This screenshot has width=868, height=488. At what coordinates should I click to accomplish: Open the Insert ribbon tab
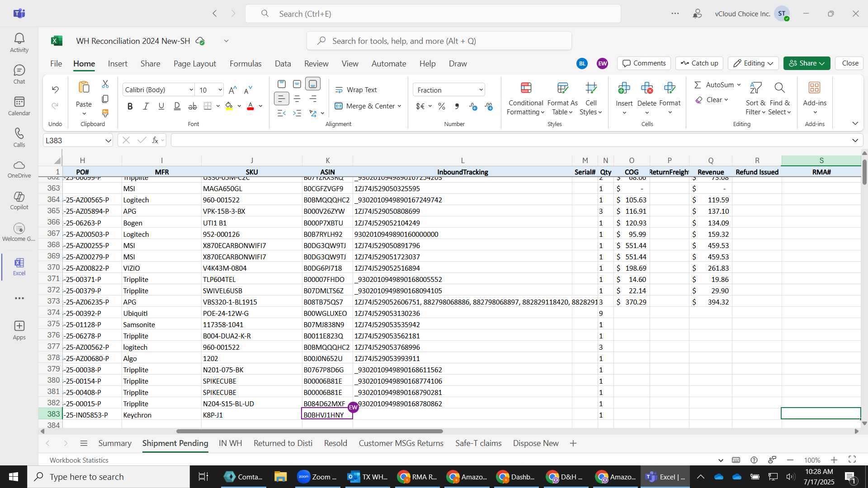(x=118, y=64)
